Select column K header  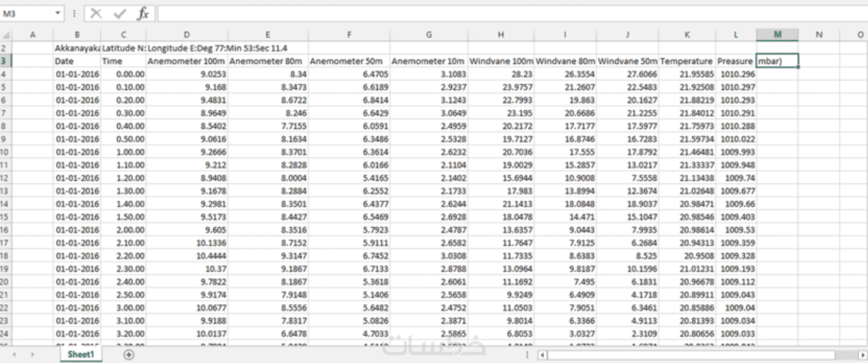687,35
